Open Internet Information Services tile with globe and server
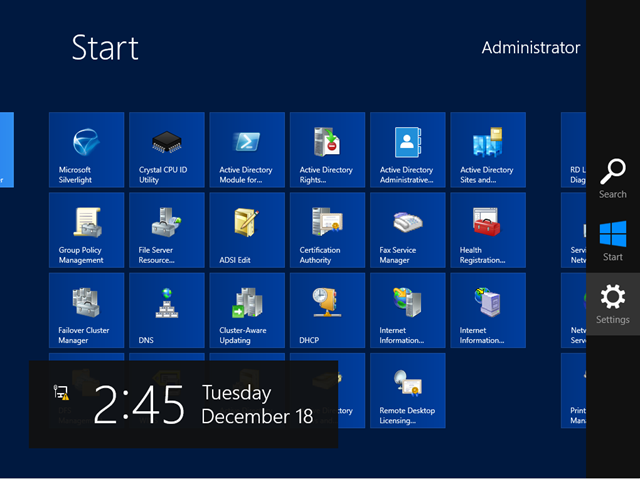Image resolution: width=640 pixels, height=479 pixels. coord(408,310)
